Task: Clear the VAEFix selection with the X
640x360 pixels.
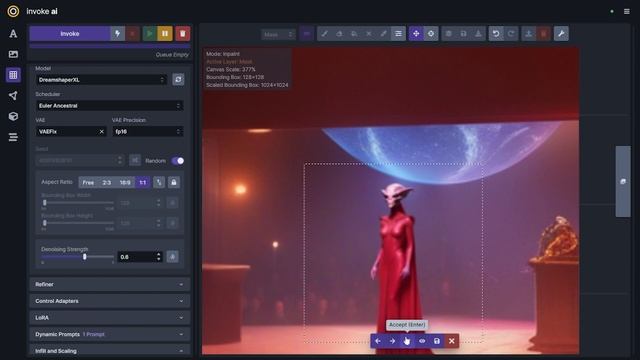Action: 102,131
